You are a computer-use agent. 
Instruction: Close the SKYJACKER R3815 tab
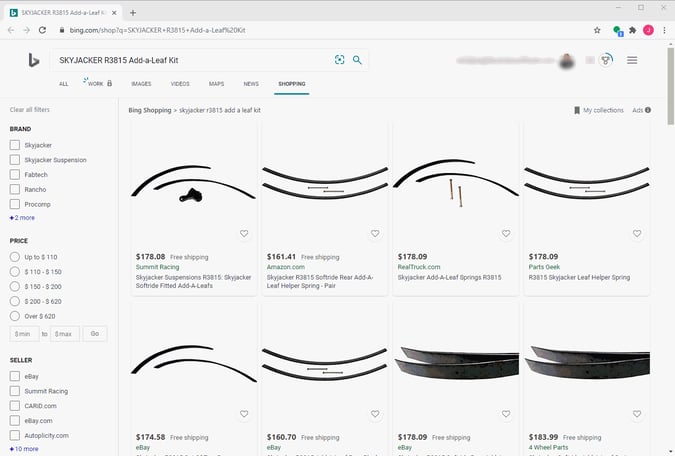tap(114, 13)
